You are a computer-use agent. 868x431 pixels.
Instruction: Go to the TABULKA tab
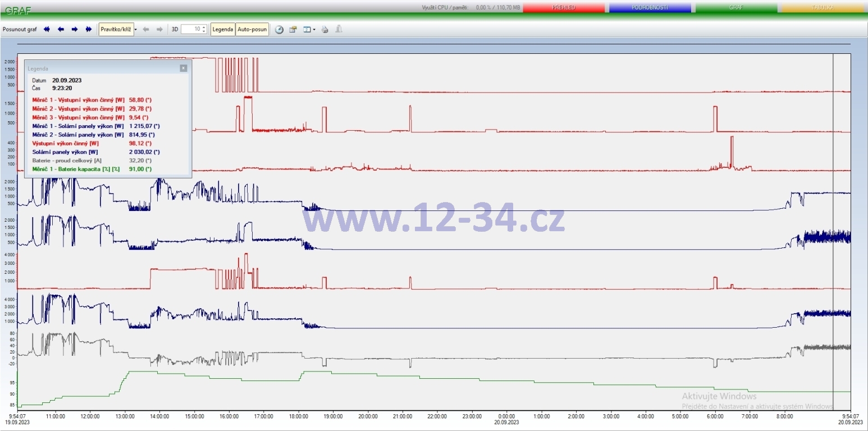821,8
